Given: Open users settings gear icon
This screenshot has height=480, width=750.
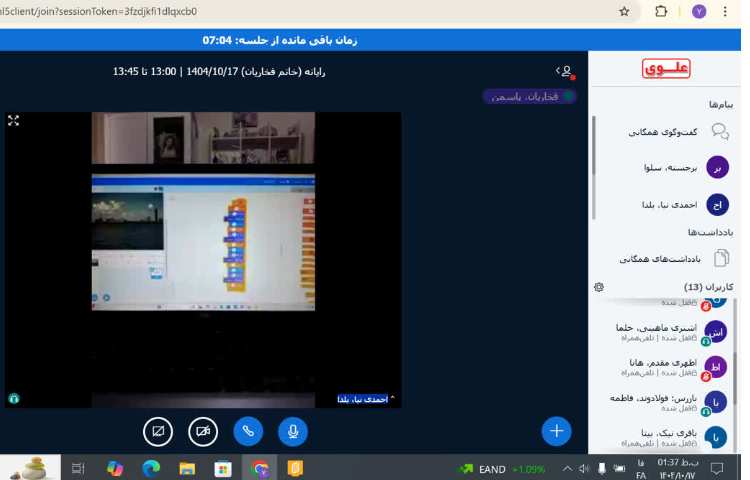Looking at the screenshot, I should pyautogui.click(x=599, y=287).
